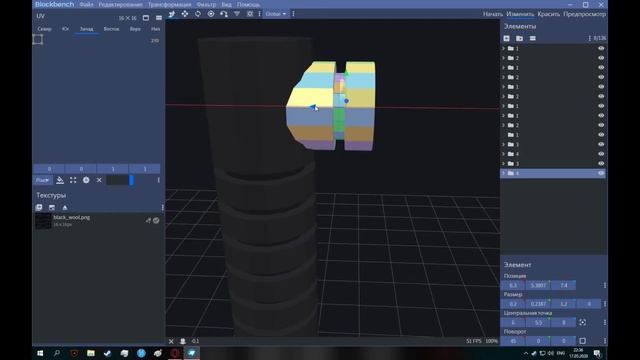Switch to Предпросмотр mode
Screen dimensions: 640x360
pyautogui.click(x=584, y=14)
